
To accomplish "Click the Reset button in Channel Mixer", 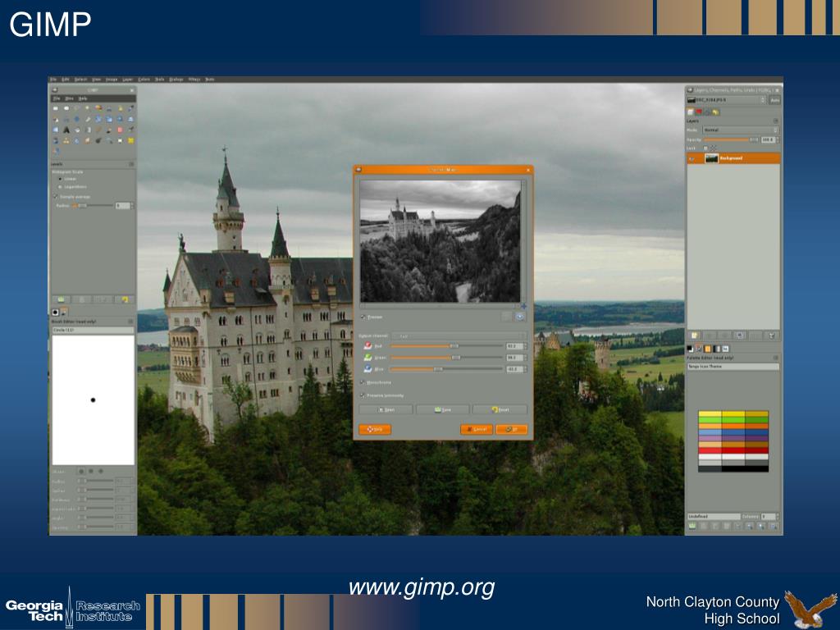I will 500,410.
